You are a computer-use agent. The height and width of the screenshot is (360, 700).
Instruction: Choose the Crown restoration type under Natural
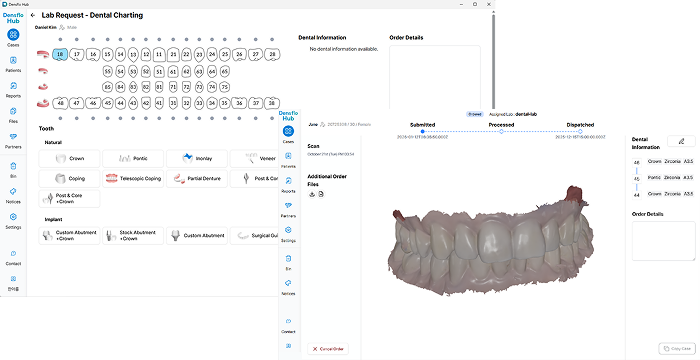tap(69, 159)
